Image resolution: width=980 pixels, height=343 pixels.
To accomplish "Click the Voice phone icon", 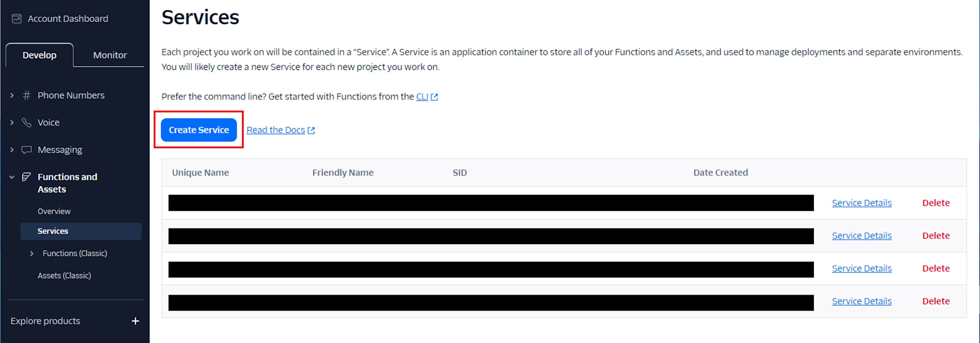I will (26, 122).
